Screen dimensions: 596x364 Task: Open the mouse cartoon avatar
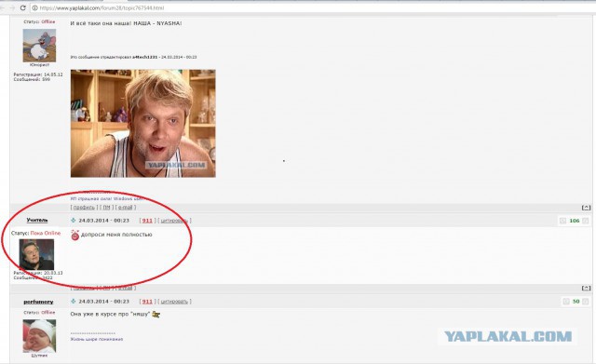click(39, 46)
